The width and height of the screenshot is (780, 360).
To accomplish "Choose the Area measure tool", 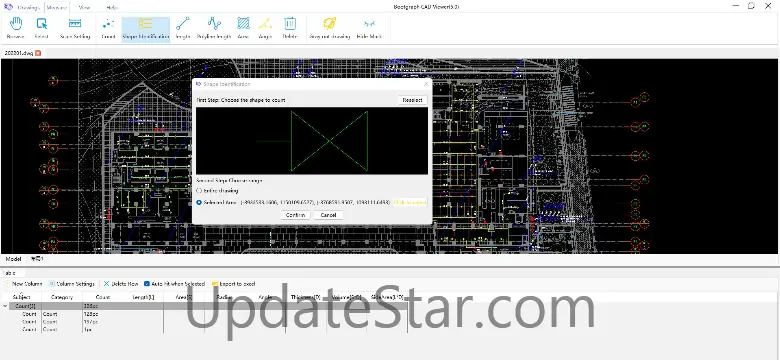I will 243,28.
